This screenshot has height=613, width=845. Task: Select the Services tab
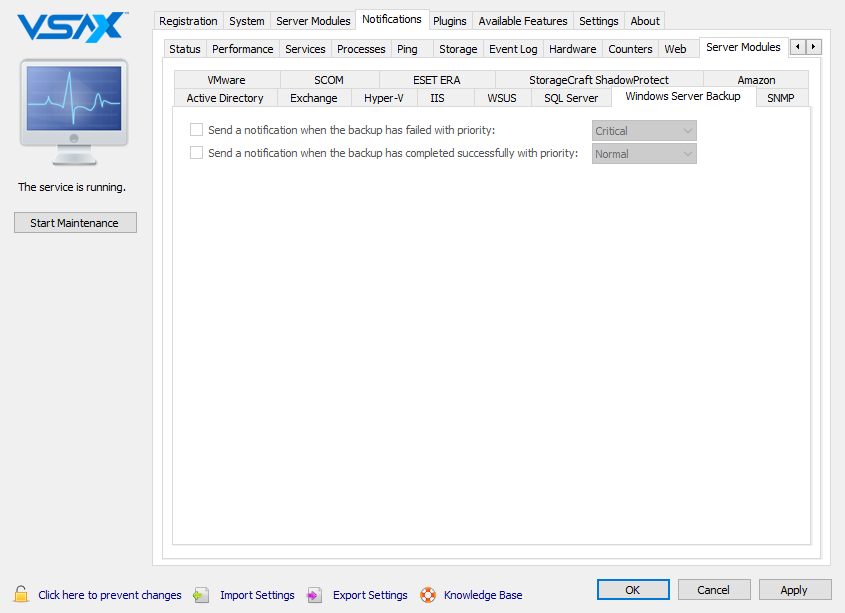tap(305, 49)
